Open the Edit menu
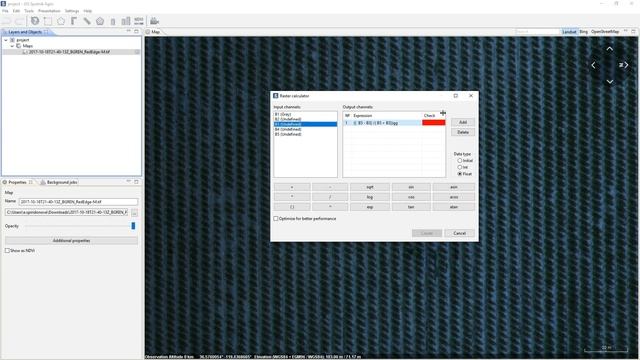This screenshot has width=640, height=360. (x=16, y=11)
